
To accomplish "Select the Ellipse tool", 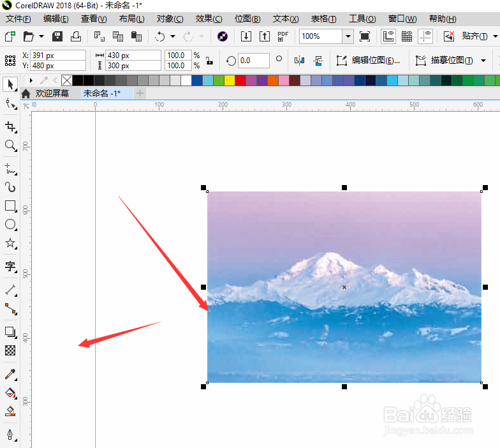I will [10, 225].
